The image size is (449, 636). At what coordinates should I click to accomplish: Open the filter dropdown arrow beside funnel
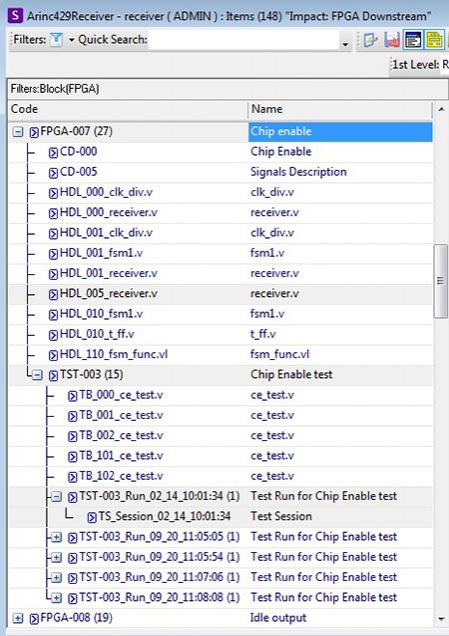71,40
